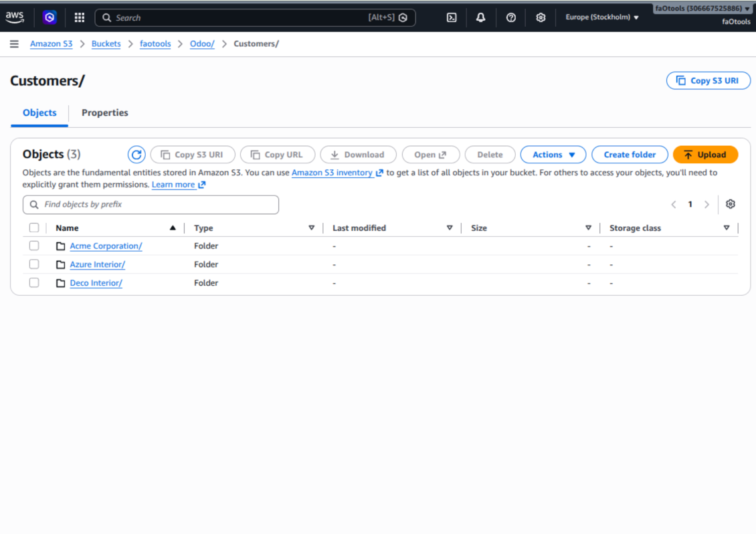
Task: Click the Create folder button
Action: [630, 155]
